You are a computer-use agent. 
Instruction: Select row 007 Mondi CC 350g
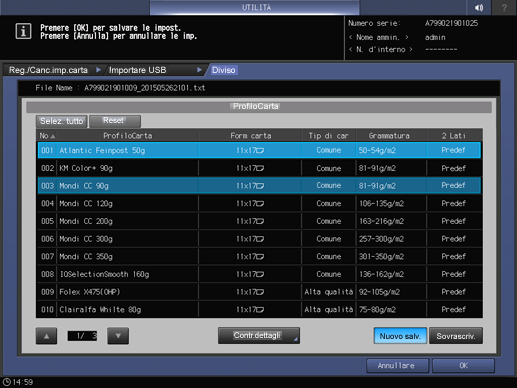[x=259, y=256]
